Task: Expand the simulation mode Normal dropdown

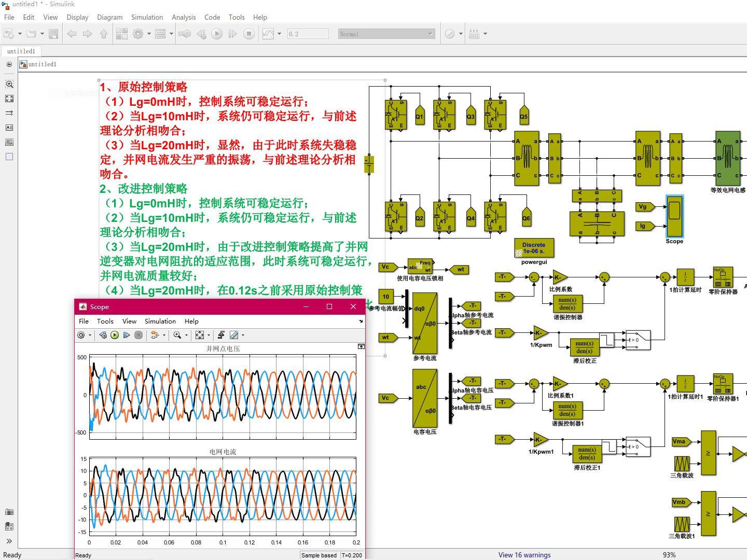Action: tap(430, 34)
